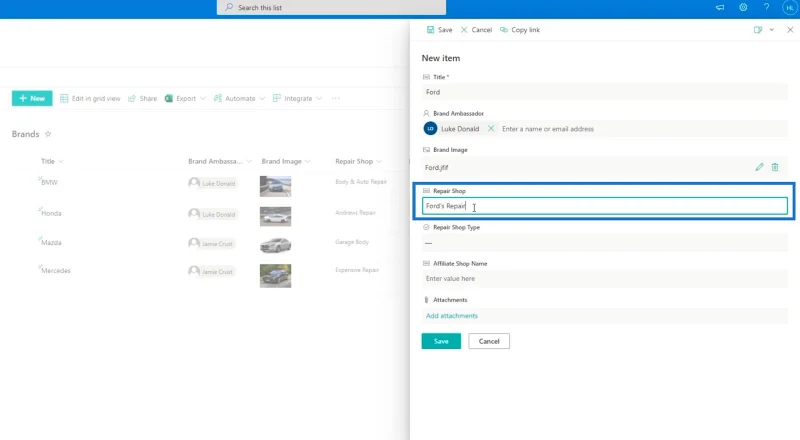Image resolution: width=800 pixels, height=440 pixels.
Task: Click the Title field containing Ford
Action: click(x=605, y=92)
